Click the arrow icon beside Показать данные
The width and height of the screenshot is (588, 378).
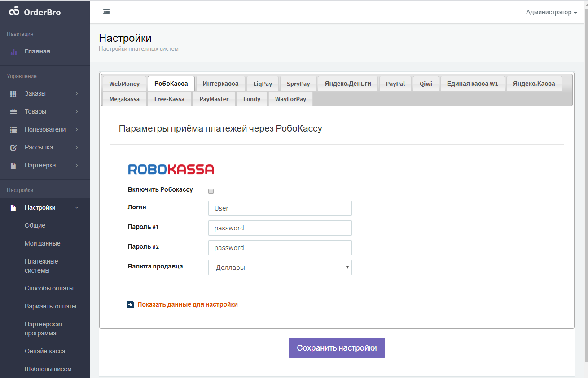pyautogui.click(x=130, y=305)
